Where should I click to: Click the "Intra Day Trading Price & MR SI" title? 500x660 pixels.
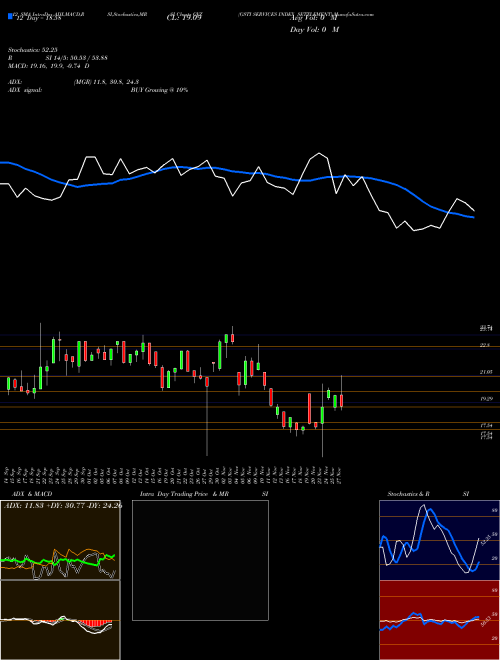(204, 494)
